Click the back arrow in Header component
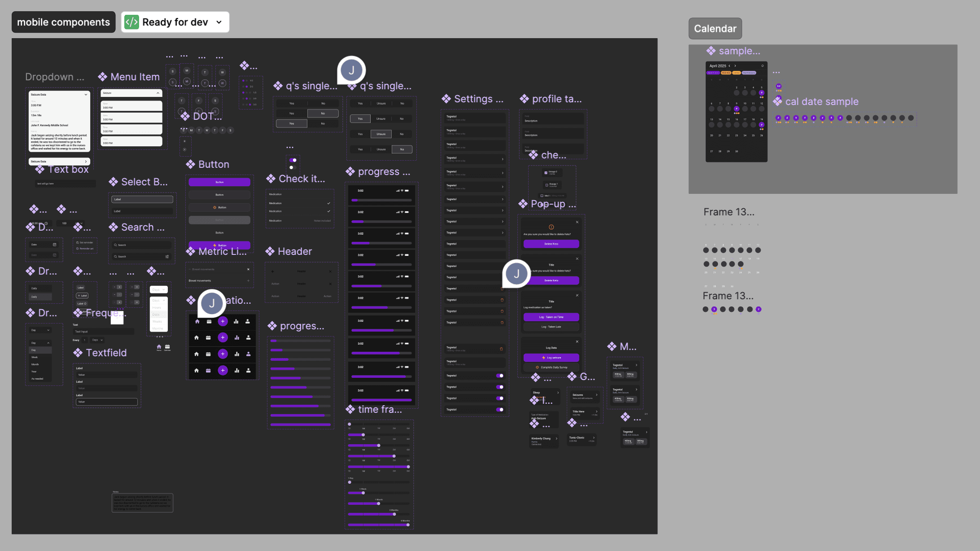This screenshot has height=551, width=980. tap(273, 271)
